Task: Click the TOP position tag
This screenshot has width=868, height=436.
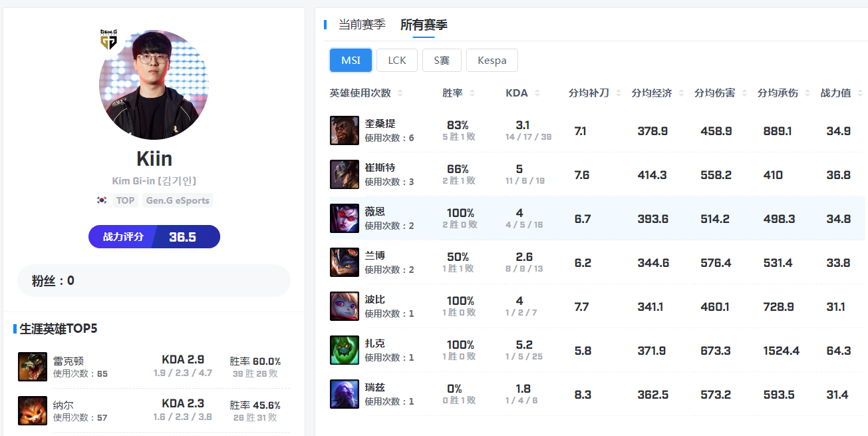Action: pyautogui.click(x=125, y=200)
